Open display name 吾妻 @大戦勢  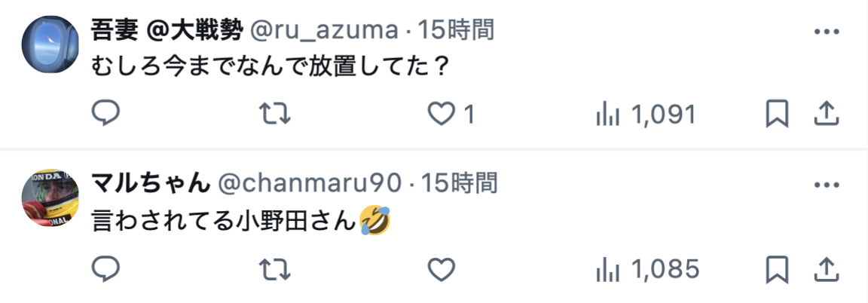pos(167,31)
